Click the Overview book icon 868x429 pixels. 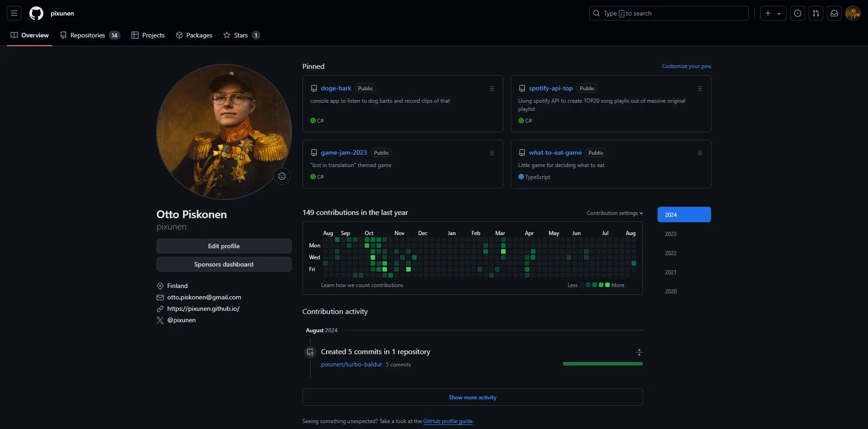coord(14,35)
